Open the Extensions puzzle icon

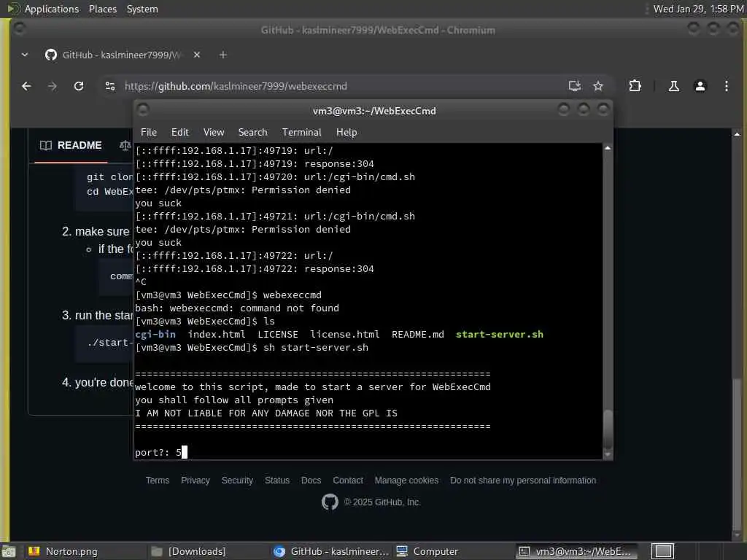pos(635,86)
